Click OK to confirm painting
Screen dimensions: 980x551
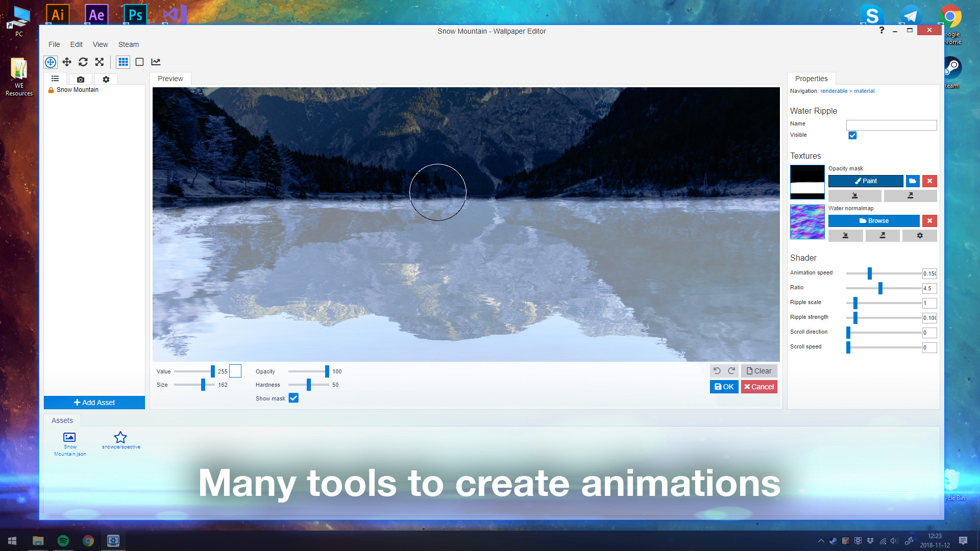tap(724, 386)
